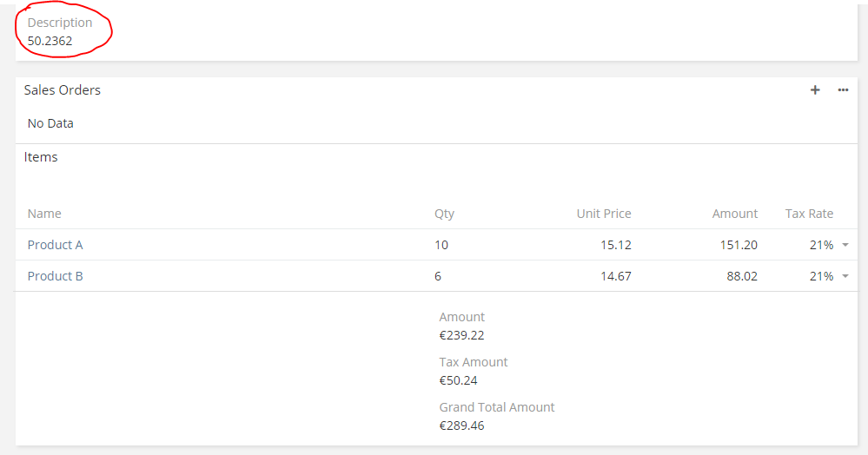Click the Grand Total Amount €289.46
This screenshot has height=455, width=868.
461,425
